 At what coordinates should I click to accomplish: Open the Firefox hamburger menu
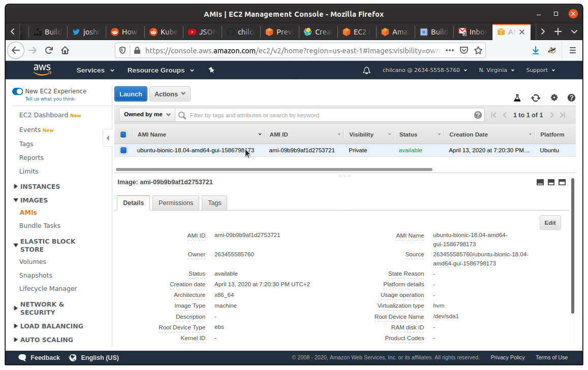573,51
